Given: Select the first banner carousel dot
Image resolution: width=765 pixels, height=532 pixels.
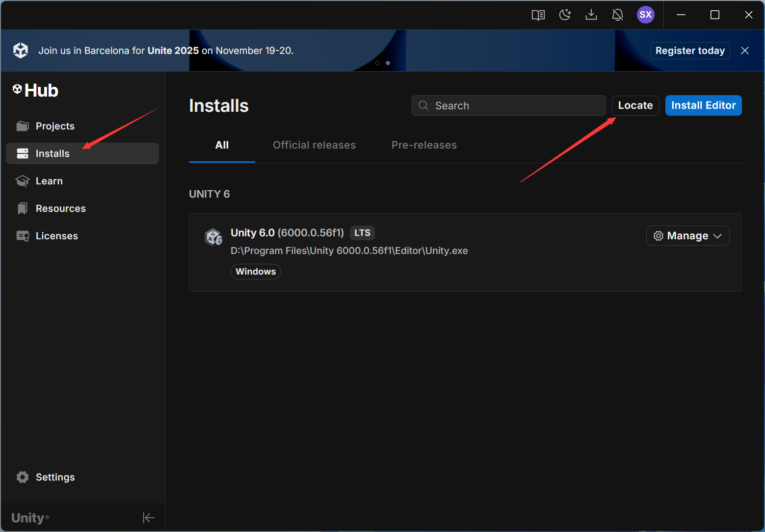Looking at the screenshot, I should (377, 63).
